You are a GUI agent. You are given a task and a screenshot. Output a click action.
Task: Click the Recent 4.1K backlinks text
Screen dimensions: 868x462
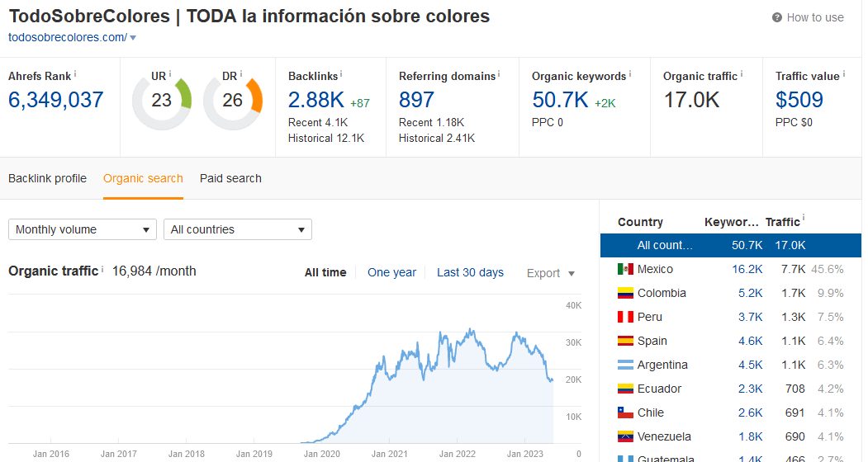(318, 123)
